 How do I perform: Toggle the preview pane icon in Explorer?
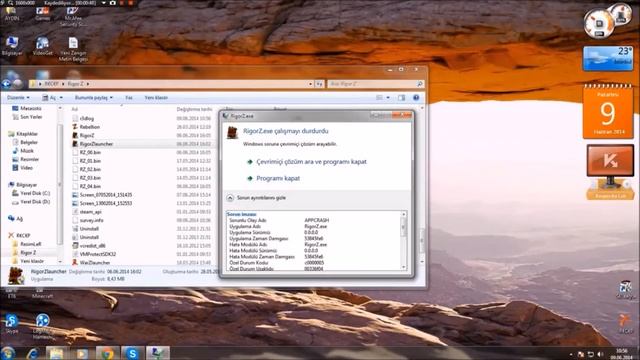tap(402, 98)
